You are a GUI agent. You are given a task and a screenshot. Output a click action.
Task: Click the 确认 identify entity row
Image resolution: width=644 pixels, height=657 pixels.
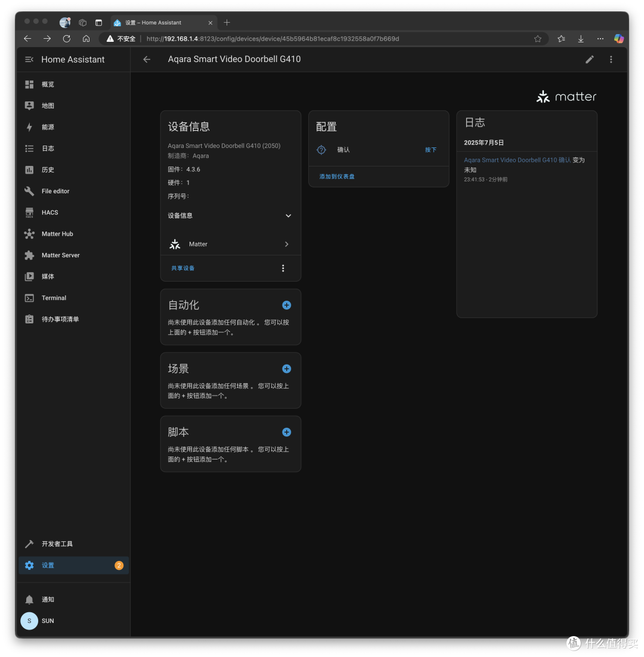point(379,150)
